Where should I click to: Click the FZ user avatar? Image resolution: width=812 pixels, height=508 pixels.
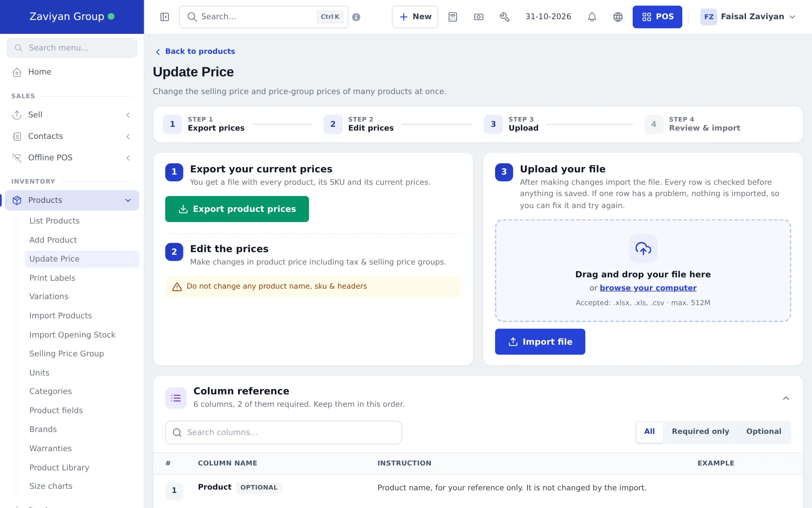pos(709,17)
